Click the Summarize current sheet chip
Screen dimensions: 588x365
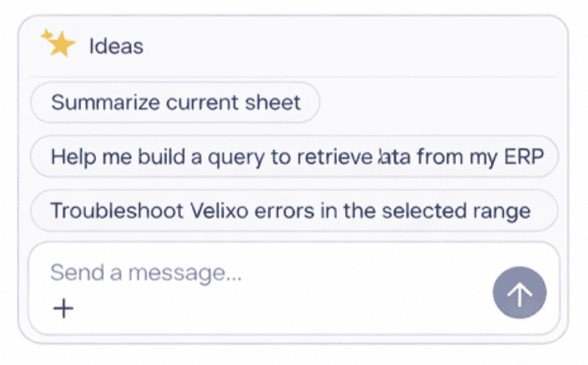176,103
